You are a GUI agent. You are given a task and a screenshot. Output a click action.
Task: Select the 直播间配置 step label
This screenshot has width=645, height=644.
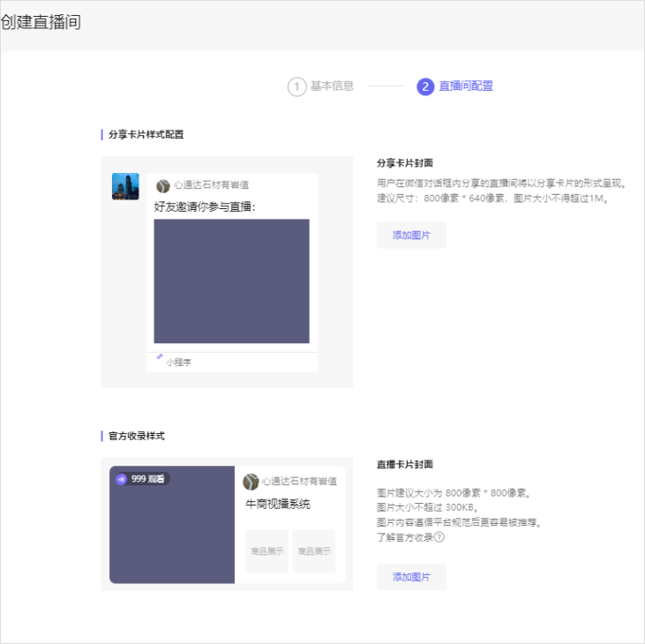(x=466, y=86)
